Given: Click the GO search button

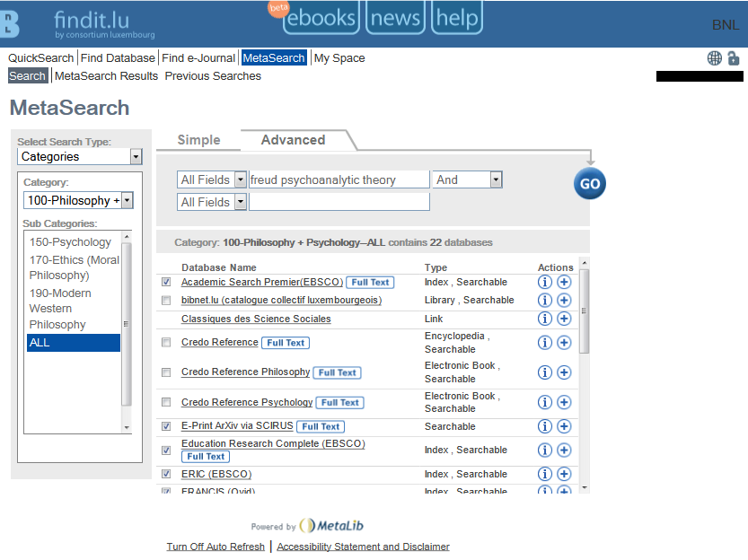Looking at the screenshot, I should coord(590,183).
